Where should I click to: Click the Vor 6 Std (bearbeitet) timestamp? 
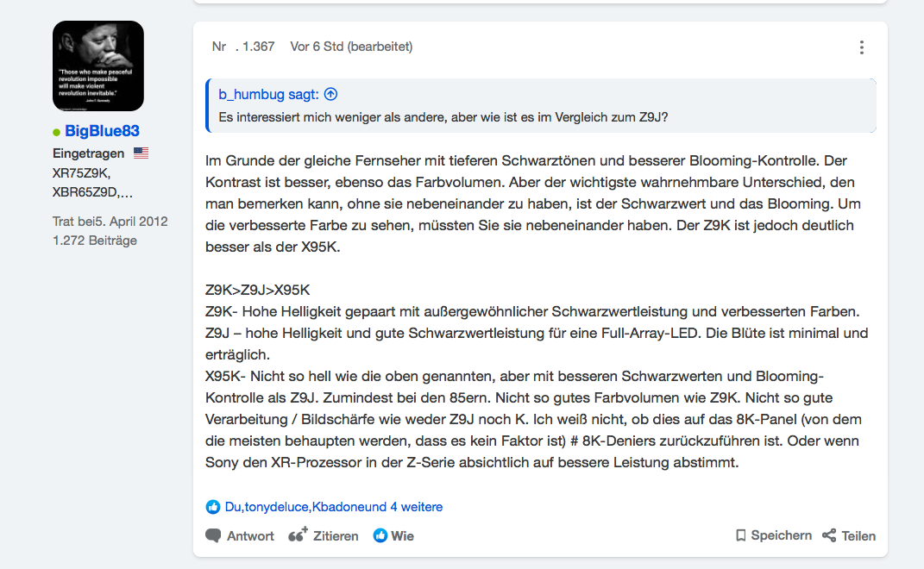coord(351,47)
